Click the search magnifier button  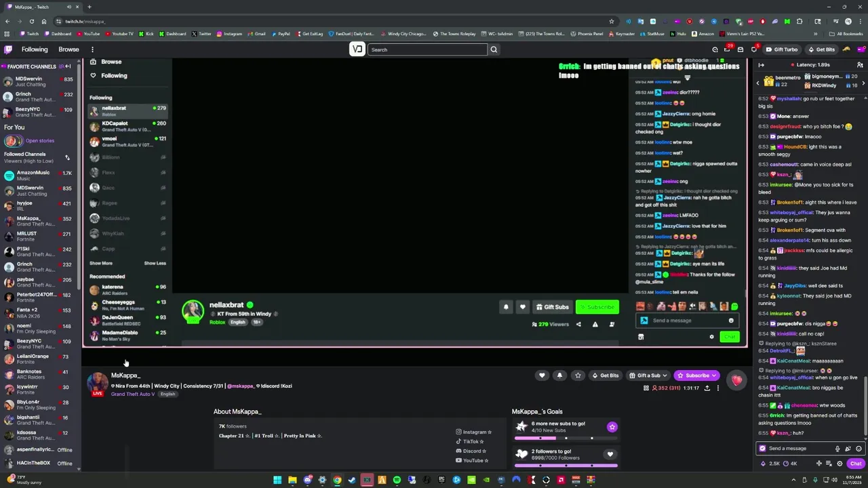tap(494, 49)
